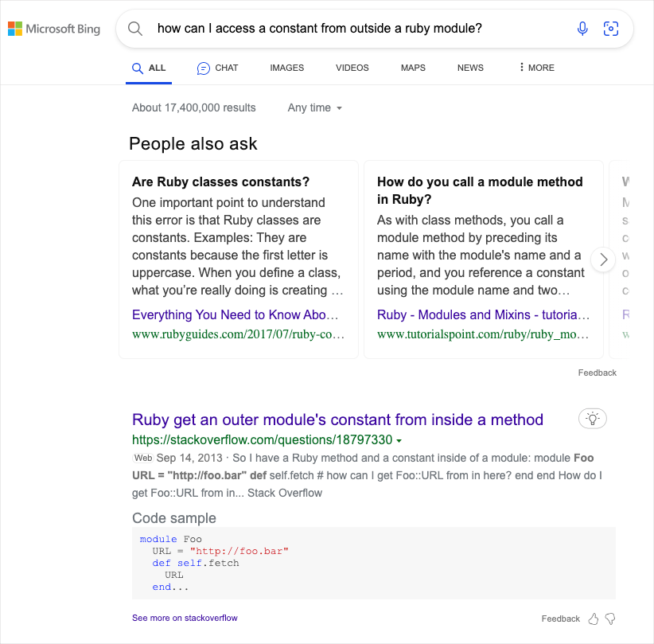The image size is (654, 644).
Task: Click Feedback under People also ask
Action: point(597,373)
